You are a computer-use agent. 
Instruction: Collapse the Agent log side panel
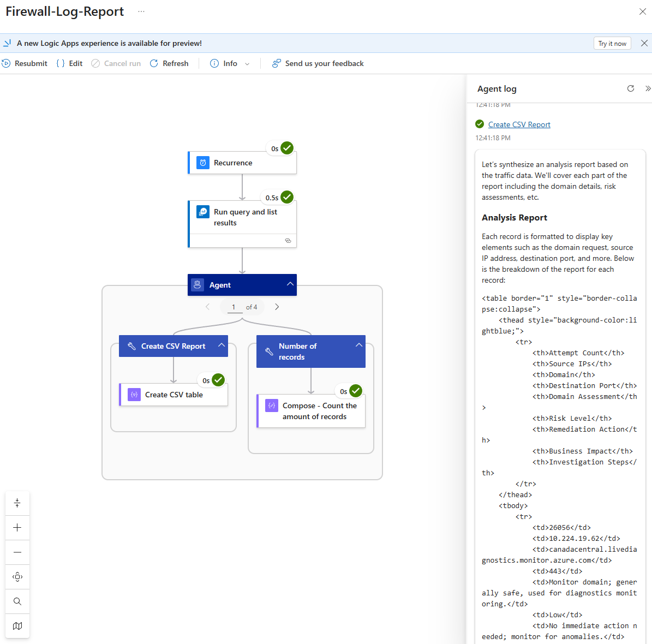(x=648, y=88)
